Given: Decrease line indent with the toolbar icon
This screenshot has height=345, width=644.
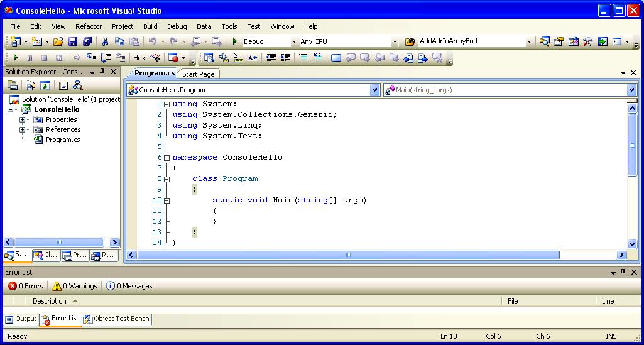Looking at the screenshot, I should pos(271,58).
